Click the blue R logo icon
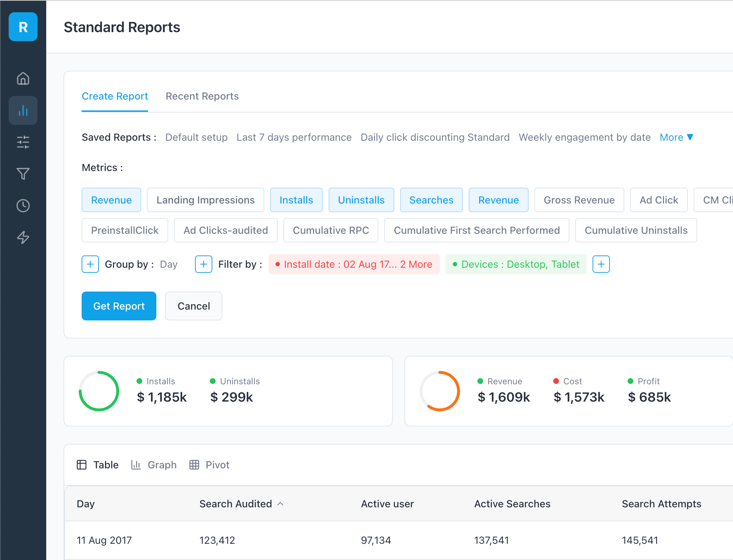This screenshot has height=560, width=733. click(23, 27)
